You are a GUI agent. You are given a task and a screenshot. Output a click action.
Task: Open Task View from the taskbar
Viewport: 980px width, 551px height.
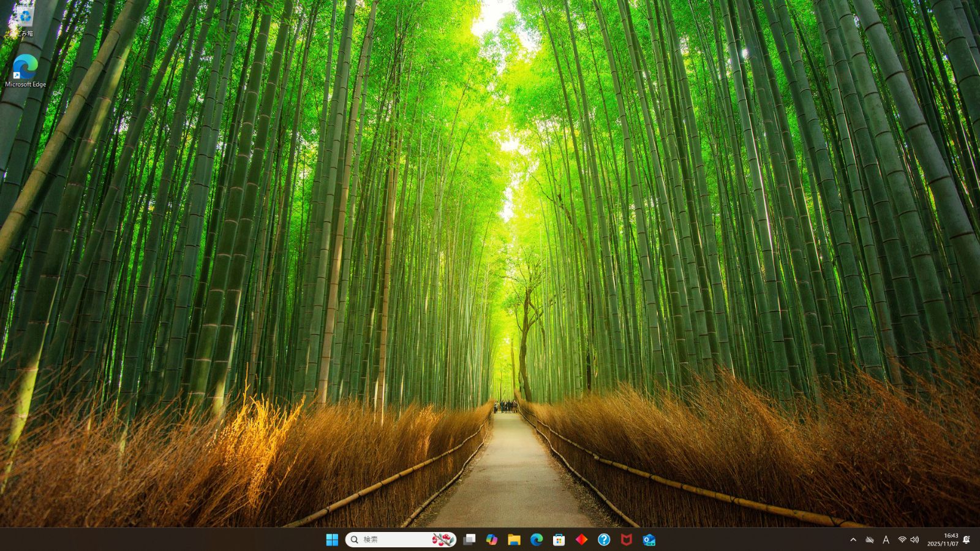pos(469,539)
